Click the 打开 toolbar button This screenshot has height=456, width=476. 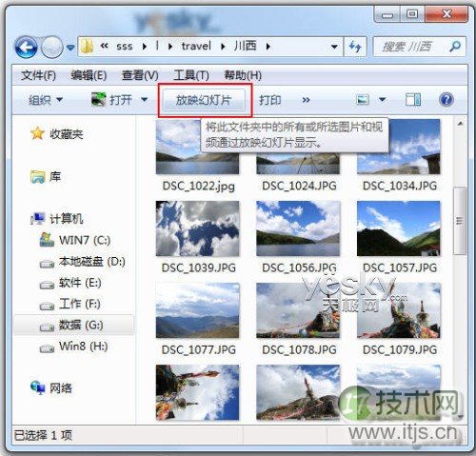pos(111,100)
